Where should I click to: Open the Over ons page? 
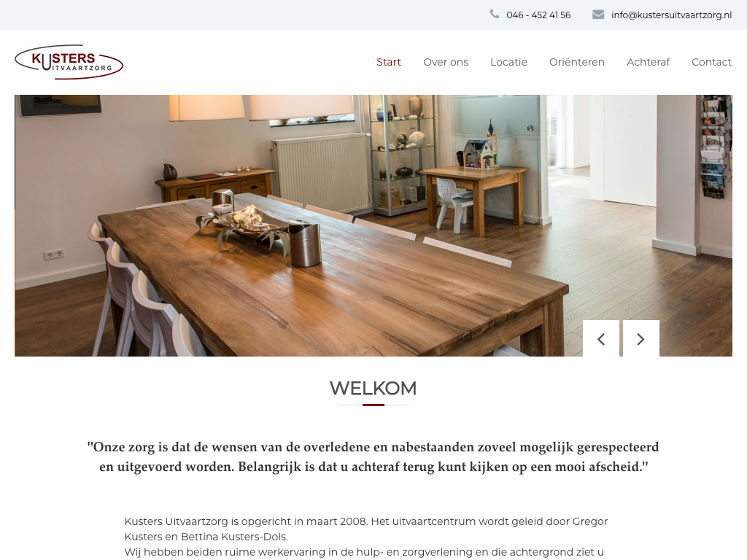pyautogui.click(x=446, y=62)
